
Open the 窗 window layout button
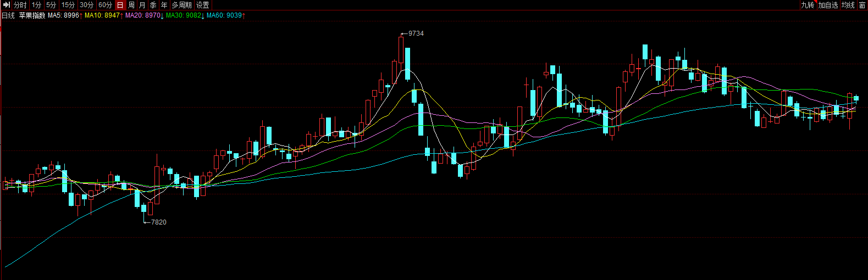(862, 5)
